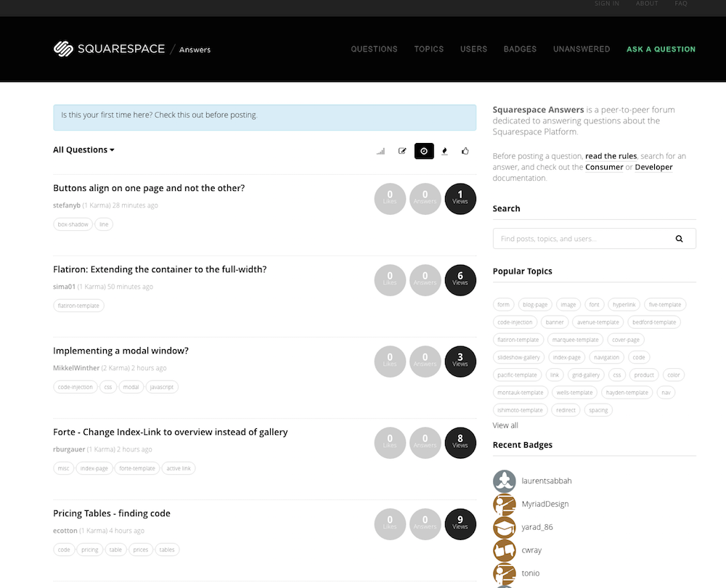The height and width of the screenshot is (588, 726).
Task: Open Consumer documentation link
Action: pyautogui.click(x=604, y=167)
